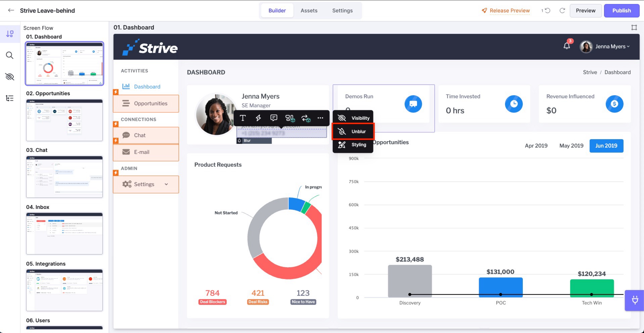Select Unblur in the context menu
The width and height of the screenshot is (644, 333).
click(x=353, y=131)
